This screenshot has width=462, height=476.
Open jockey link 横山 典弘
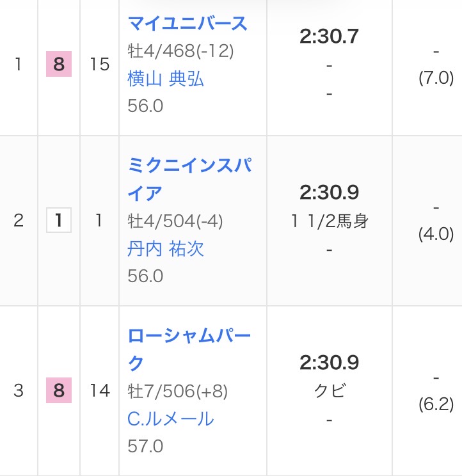coord(166,79)
